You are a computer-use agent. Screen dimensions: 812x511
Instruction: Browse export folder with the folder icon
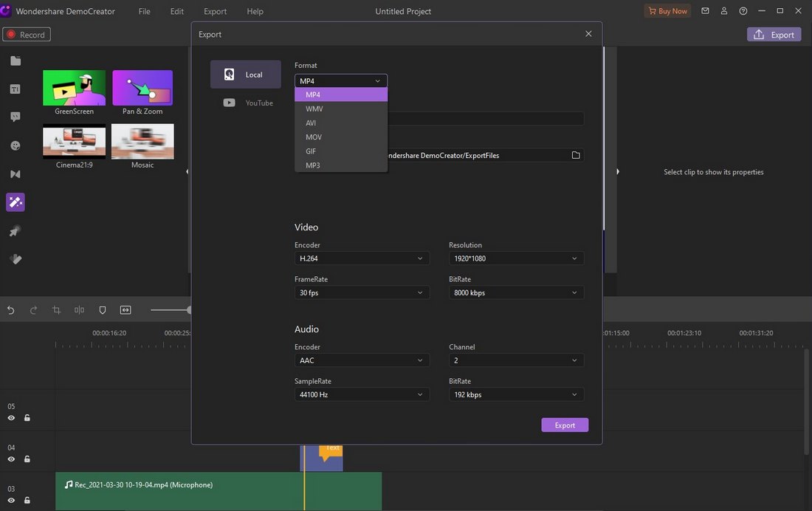coord(575,155)
